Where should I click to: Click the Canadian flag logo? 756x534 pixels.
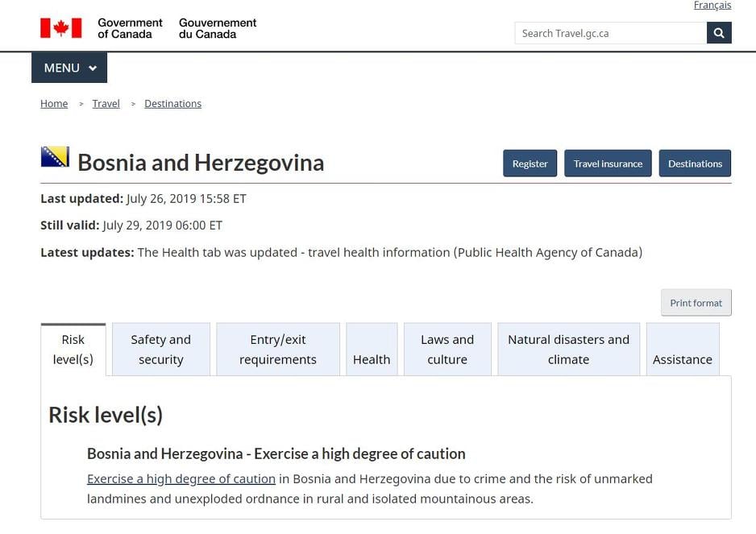[x=61, y=28]
